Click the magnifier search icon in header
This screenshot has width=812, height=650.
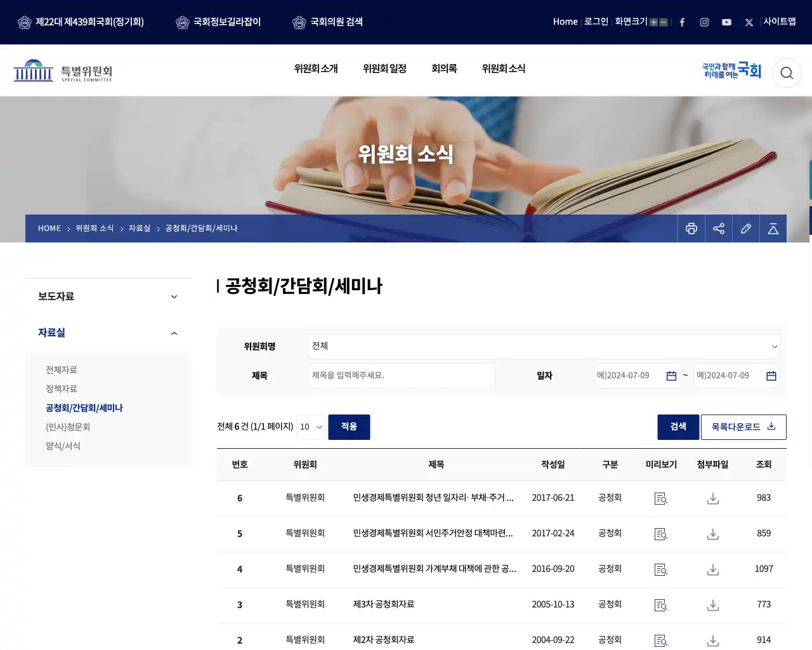pos(787,73)
